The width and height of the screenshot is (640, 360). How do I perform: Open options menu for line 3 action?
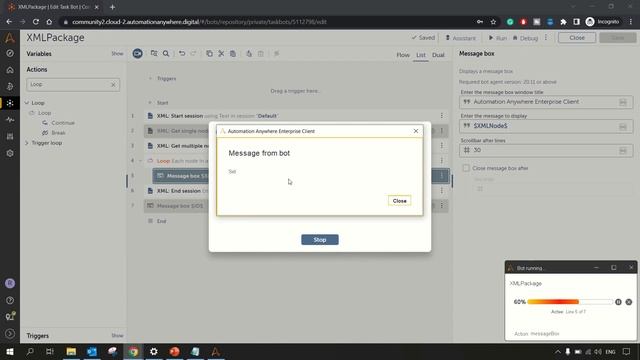[x=442, y=146]
